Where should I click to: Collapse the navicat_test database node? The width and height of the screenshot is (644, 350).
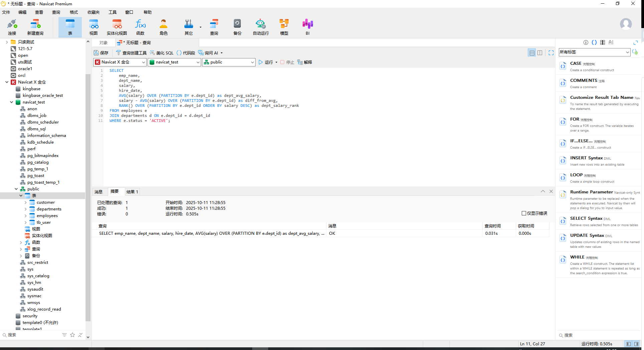coord(12,102)
